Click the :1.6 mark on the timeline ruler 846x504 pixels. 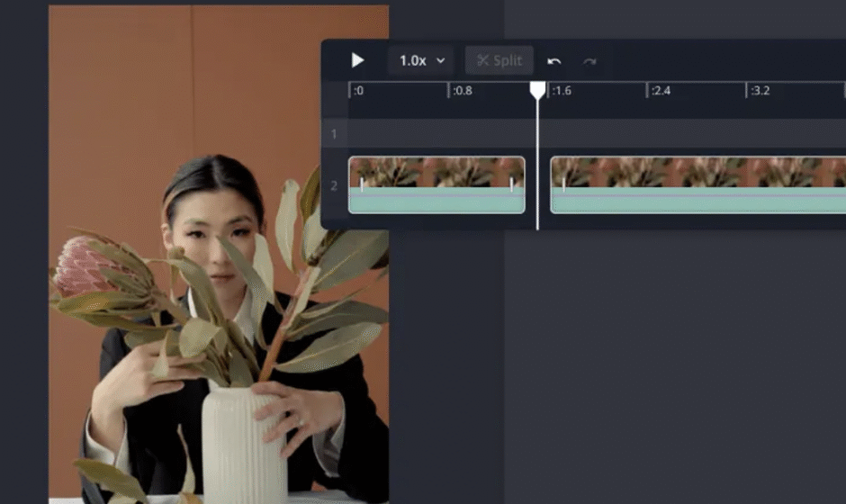(562, 91)
